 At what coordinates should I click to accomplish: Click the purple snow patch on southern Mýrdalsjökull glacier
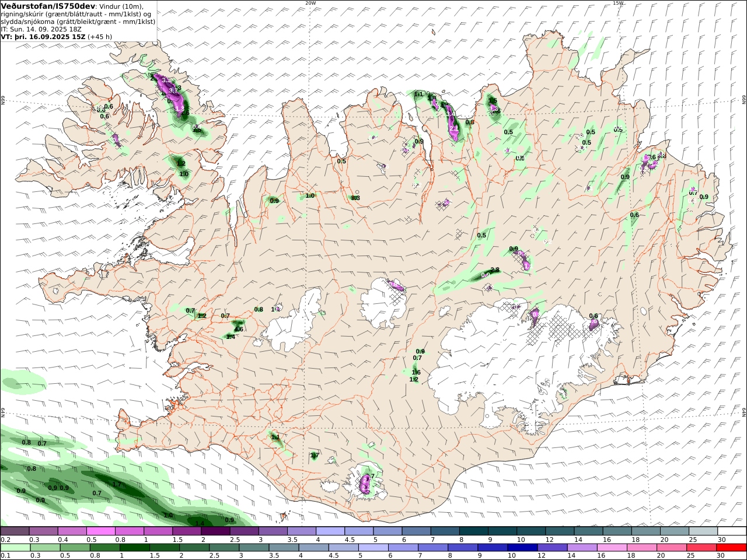366,484
